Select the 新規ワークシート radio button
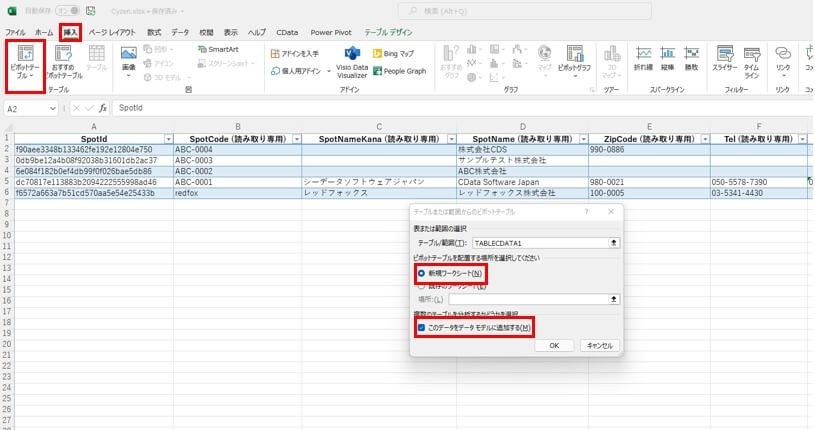Viewport: 815px width, 430px height. (421, 273)
